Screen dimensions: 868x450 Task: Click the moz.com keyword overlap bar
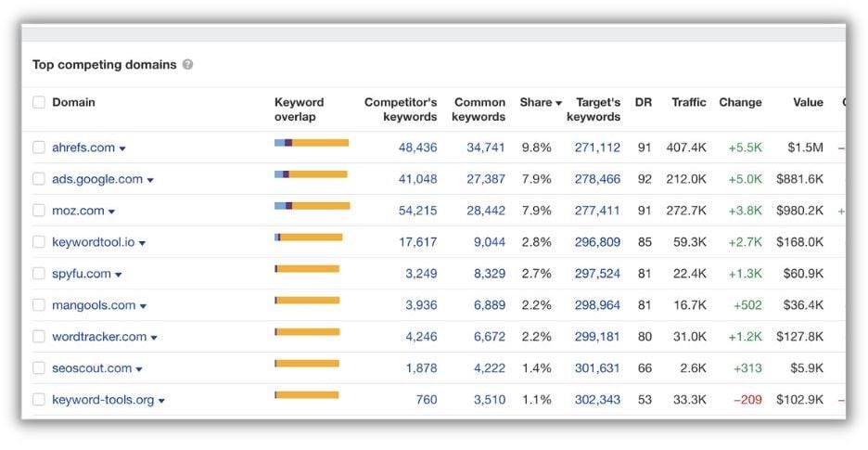(x=313, y=206)
